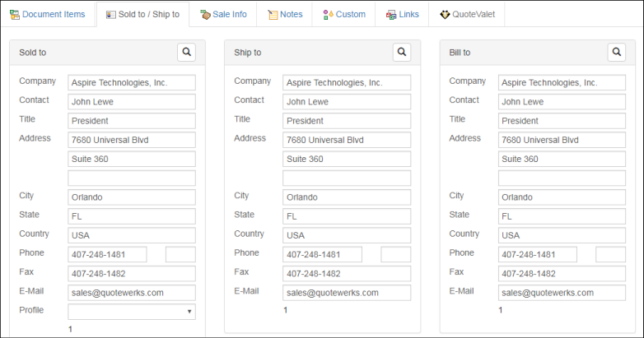Image resolution: width=644 pixels, height=338 pixels.
Task: Open the Custom tab
Action: (344, 14)
